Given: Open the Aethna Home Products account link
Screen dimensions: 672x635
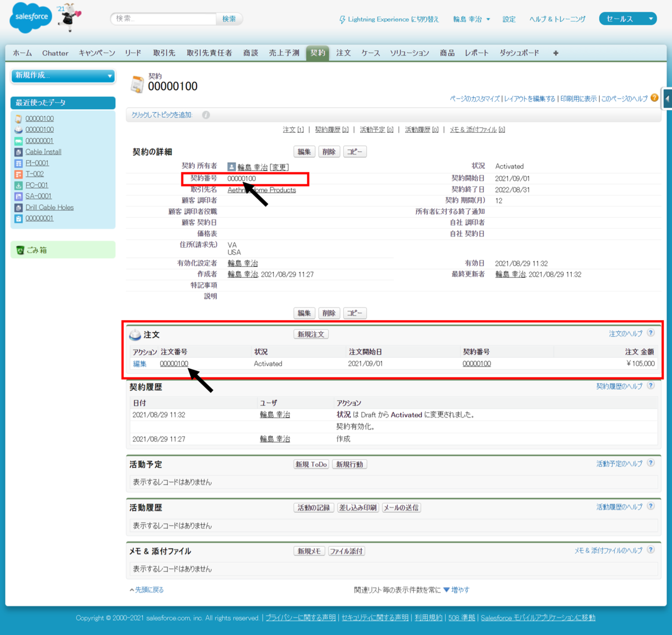Looking at the screenshot, I should point(262,190).
